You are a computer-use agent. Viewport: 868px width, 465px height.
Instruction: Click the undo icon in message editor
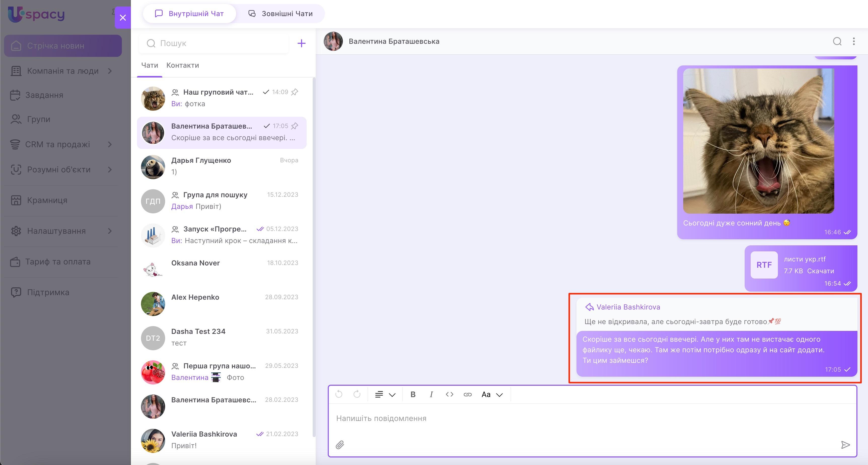click(x=339, y=394)
